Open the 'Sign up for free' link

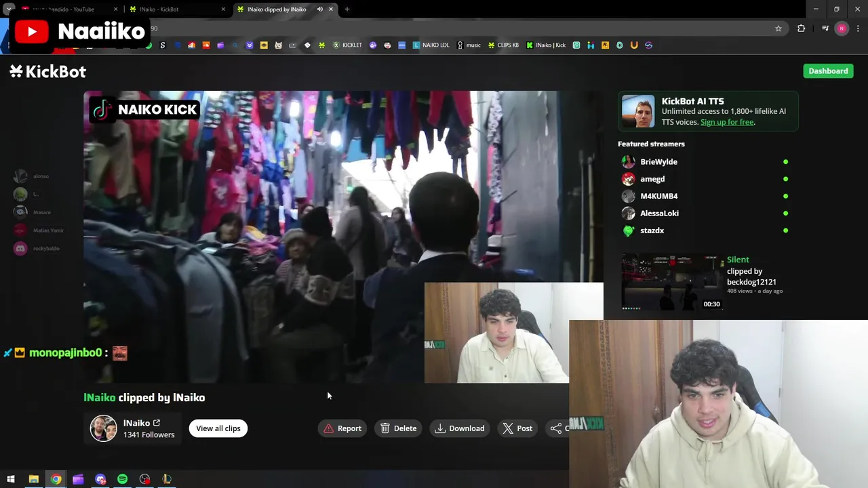(x=727, y=122)
